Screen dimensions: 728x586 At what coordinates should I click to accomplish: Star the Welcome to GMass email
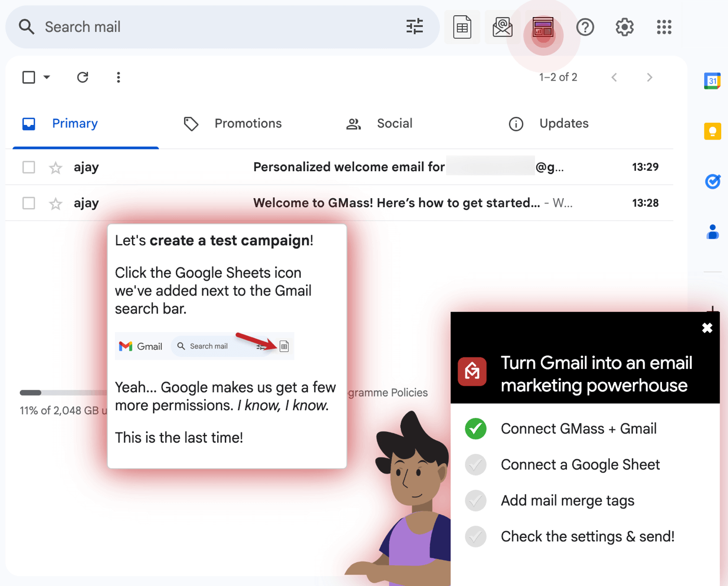coord(56,203)
